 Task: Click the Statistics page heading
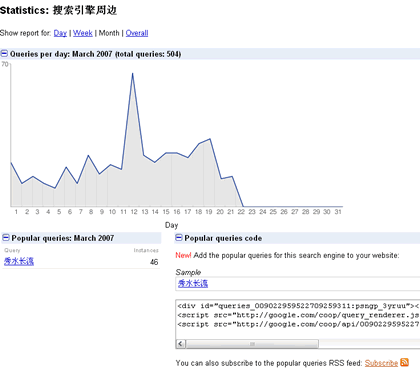(x=58, y=10)
